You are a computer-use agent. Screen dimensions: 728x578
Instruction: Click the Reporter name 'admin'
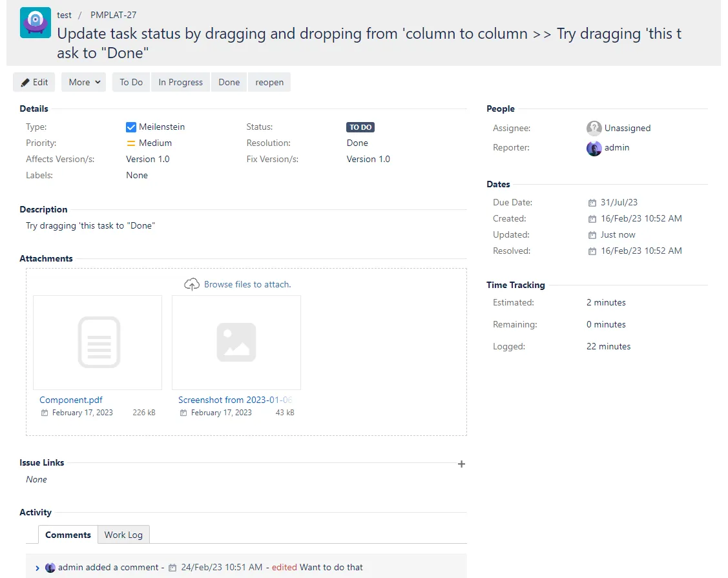point(616,148)
